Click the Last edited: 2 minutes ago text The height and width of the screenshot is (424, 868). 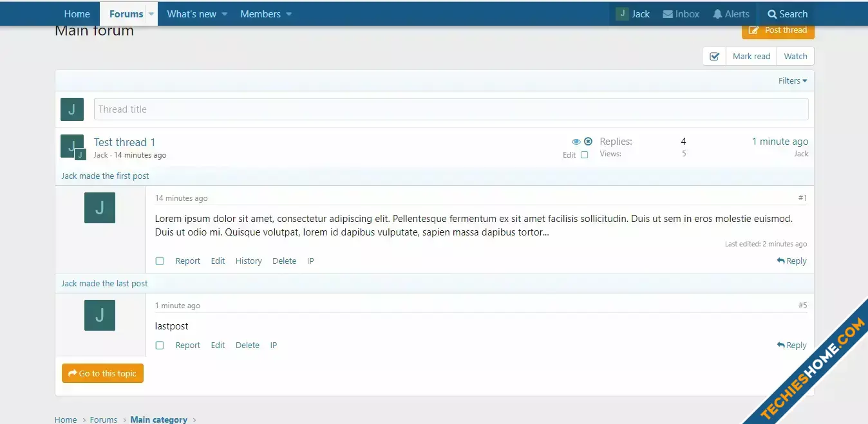click(766, 244)
